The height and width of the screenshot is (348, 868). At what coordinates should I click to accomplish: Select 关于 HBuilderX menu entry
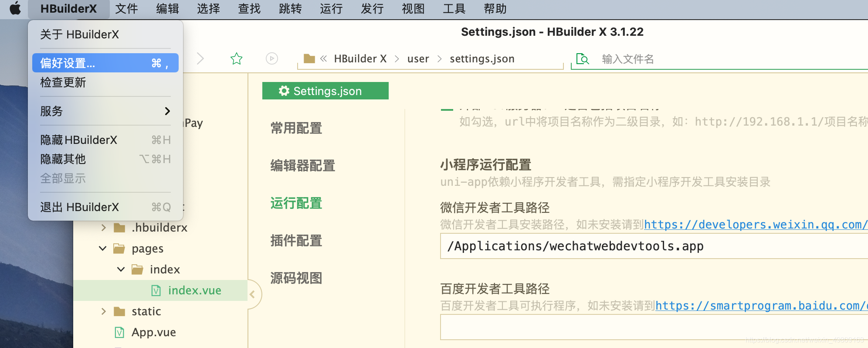point(105,34)
